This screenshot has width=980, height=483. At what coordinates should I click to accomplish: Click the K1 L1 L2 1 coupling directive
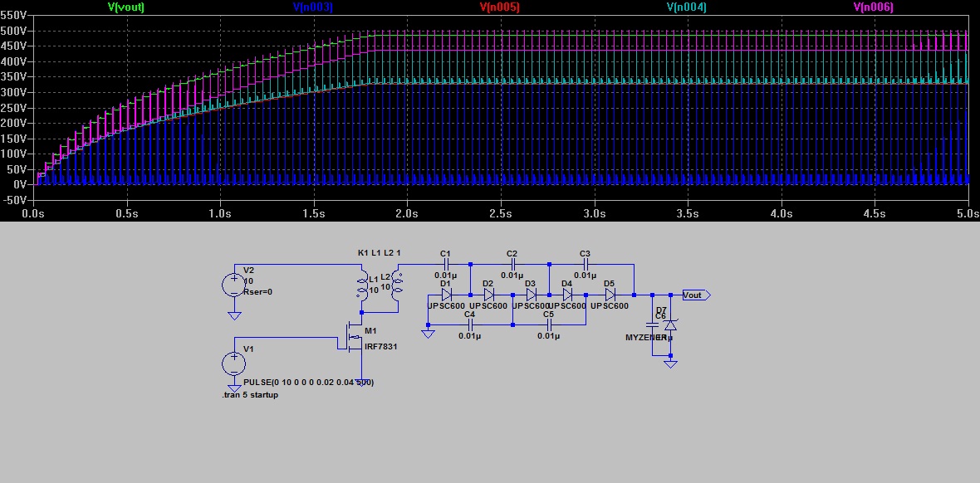click(379, 252)
